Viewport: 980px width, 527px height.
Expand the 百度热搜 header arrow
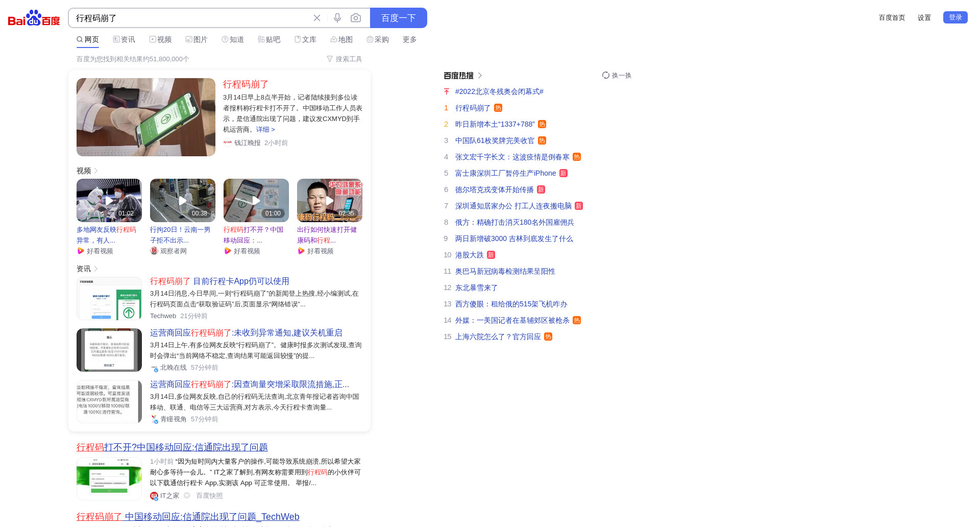click(480, 76)
